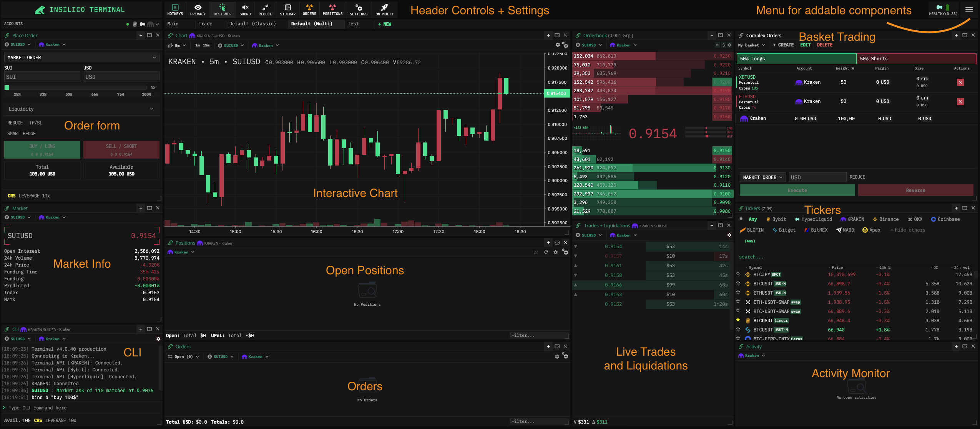The image size is (980, 429).
Task: Click the hamburger menu for components
Action: (x=969, y=10)
